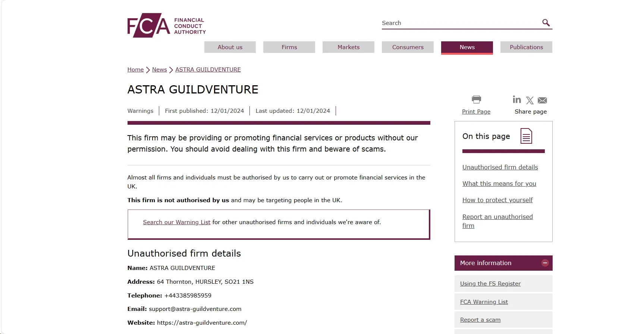Collapse the More information panel

545,263
